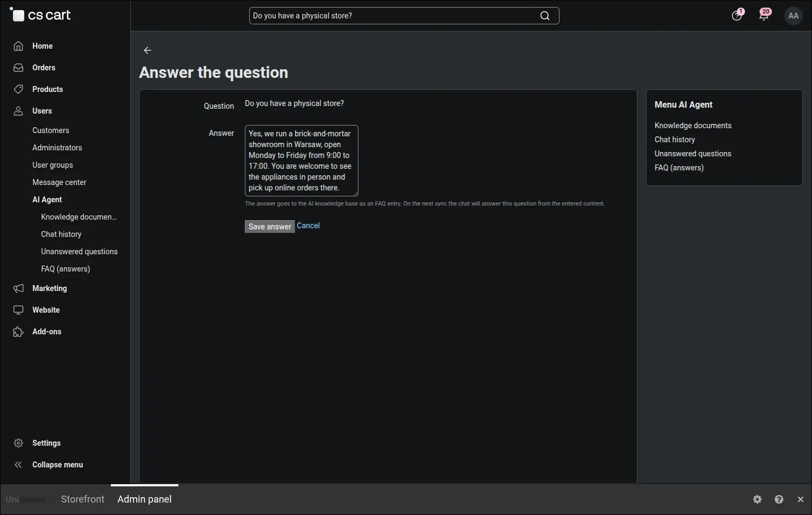
Task: Open Knowledge documents in left sidebar
Action: (79, 217)
